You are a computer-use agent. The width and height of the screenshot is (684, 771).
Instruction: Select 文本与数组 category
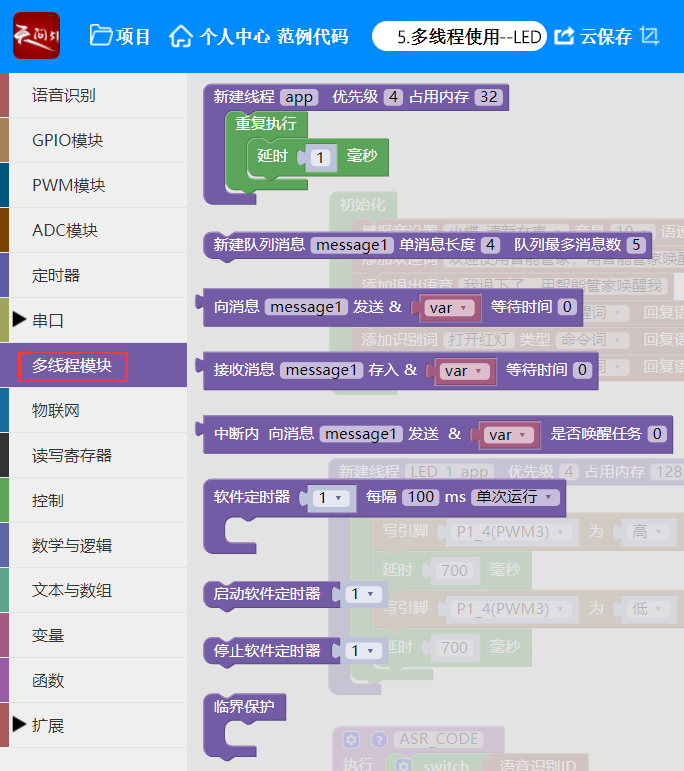tap(93, 590)
